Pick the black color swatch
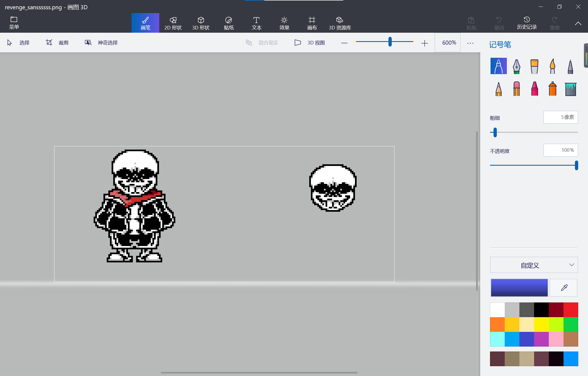 tap(541, 310)
